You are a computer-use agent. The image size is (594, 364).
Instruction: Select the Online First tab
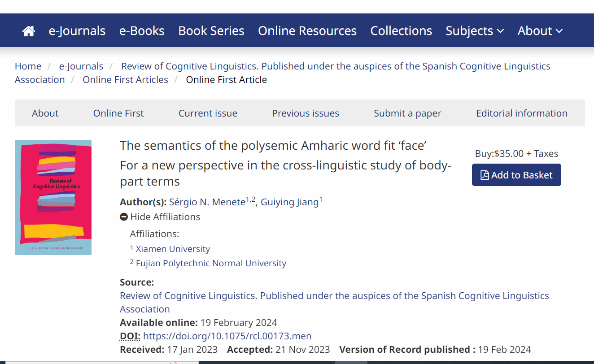(x=118, y=113)
